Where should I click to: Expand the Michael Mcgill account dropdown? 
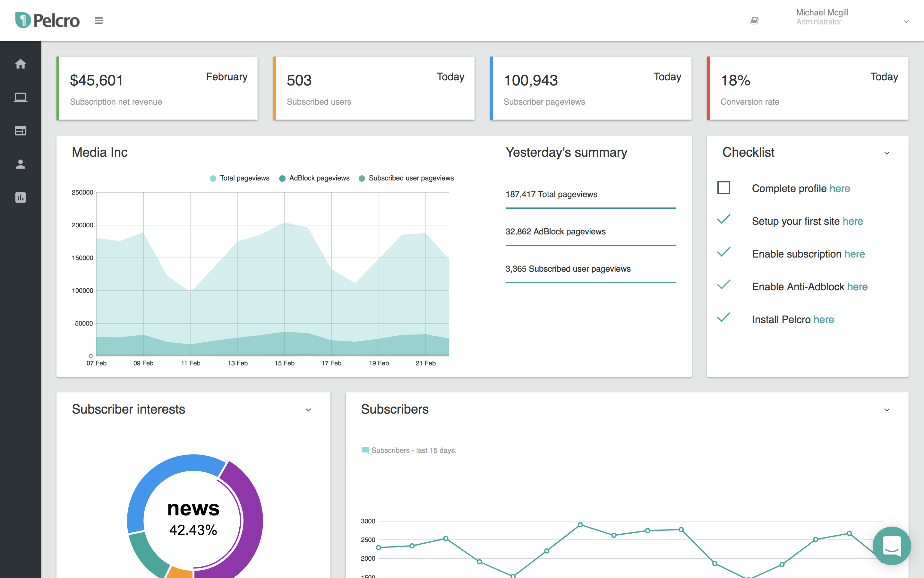pos(906,22)
